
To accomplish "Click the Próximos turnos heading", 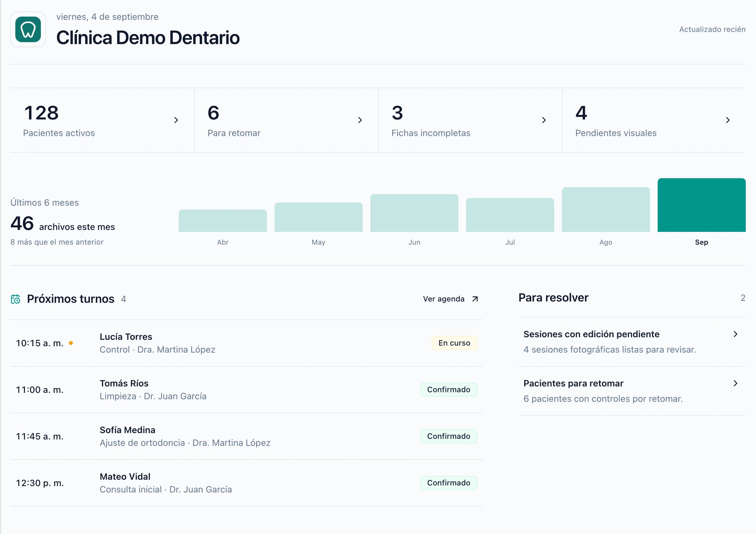I will pyautogui.click(x=71, y=299).
